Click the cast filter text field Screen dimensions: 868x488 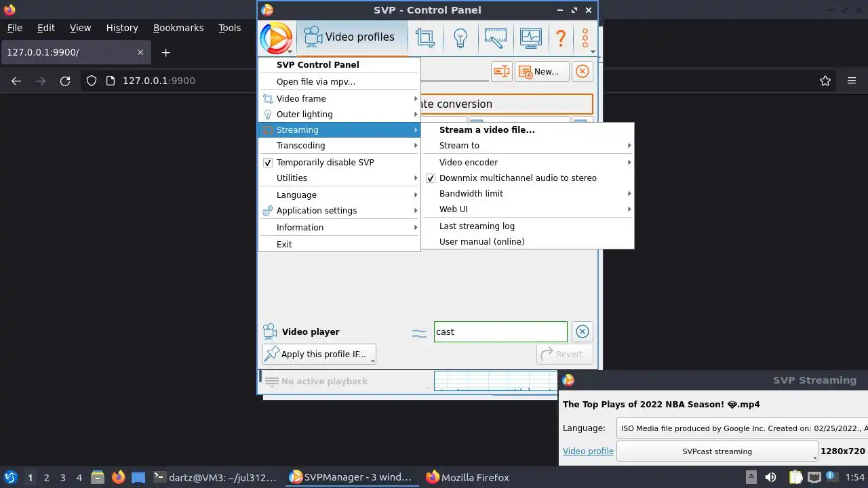click(x=500, y=331)
